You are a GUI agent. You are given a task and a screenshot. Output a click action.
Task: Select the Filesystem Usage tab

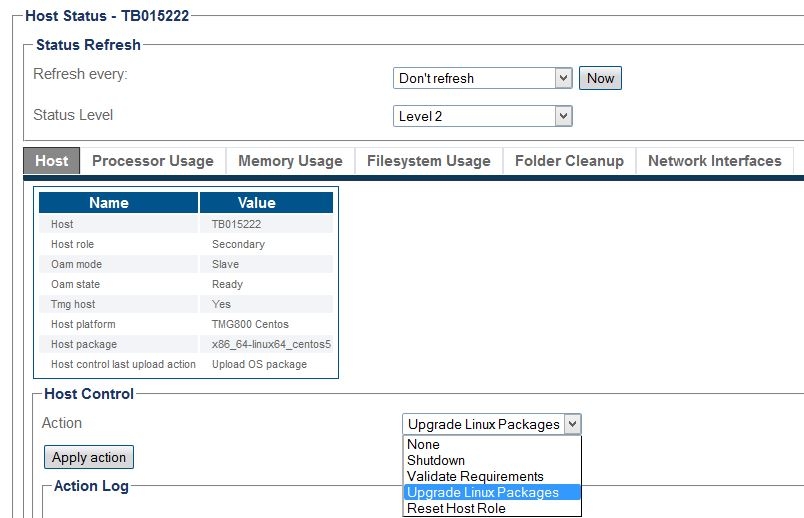(428, 161)
